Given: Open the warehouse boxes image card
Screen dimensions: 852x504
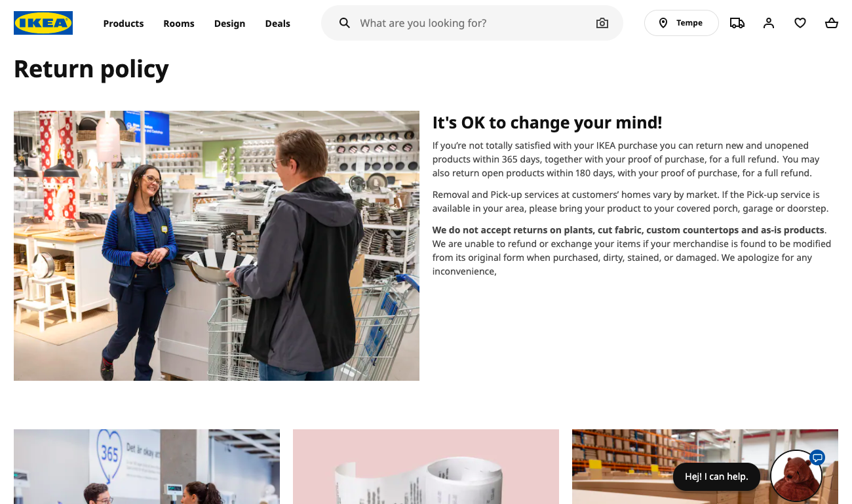Looking at the screenshot, I should pyautogui.click(x=705, y=467).
